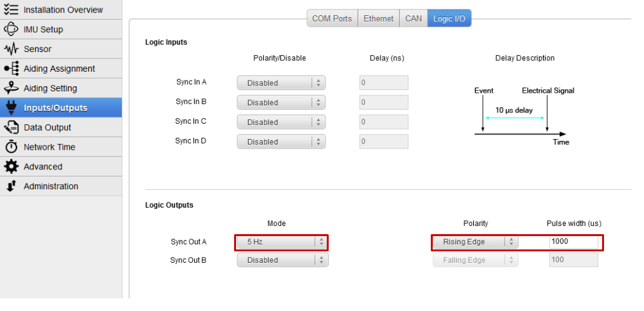The image size is (644, 311).
Task: Click the Data Output icon
Action: coord(11,127)
